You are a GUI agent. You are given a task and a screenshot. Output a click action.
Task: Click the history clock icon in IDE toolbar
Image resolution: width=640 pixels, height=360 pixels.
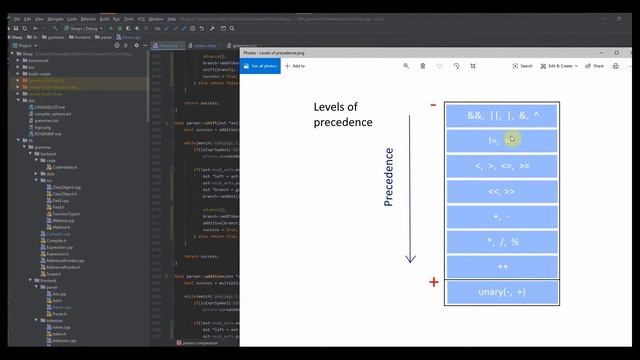(x=192, y=28)
